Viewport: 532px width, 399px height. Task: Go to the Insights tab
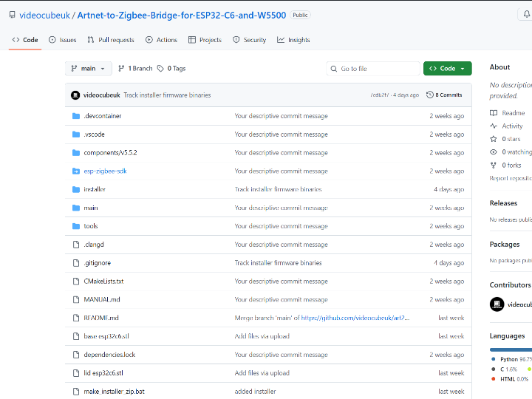[293, 40]
